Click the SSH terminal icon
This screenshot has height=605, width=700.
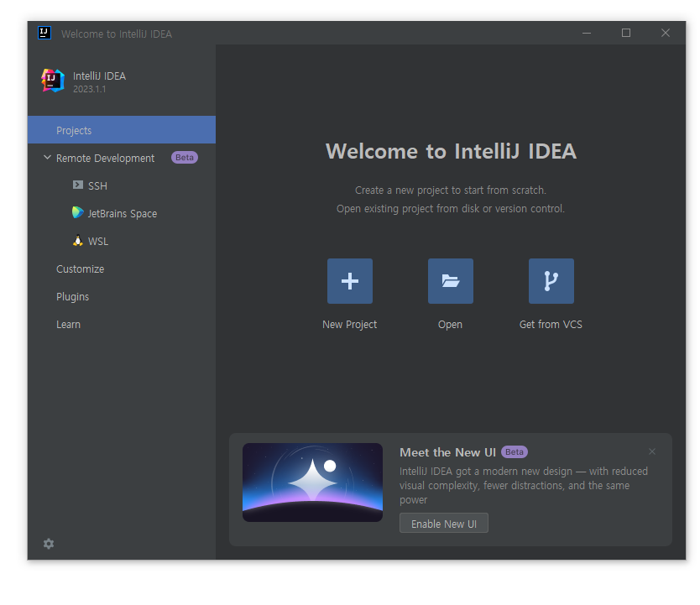pyautogui.click(x=78, y=185)
